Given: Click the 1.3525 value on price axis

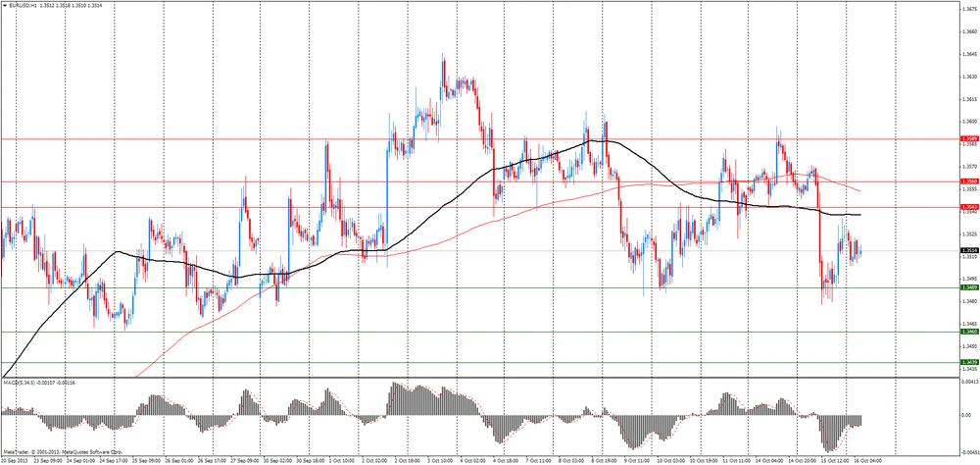Looking at the screenshot, I should coord(969,234).
